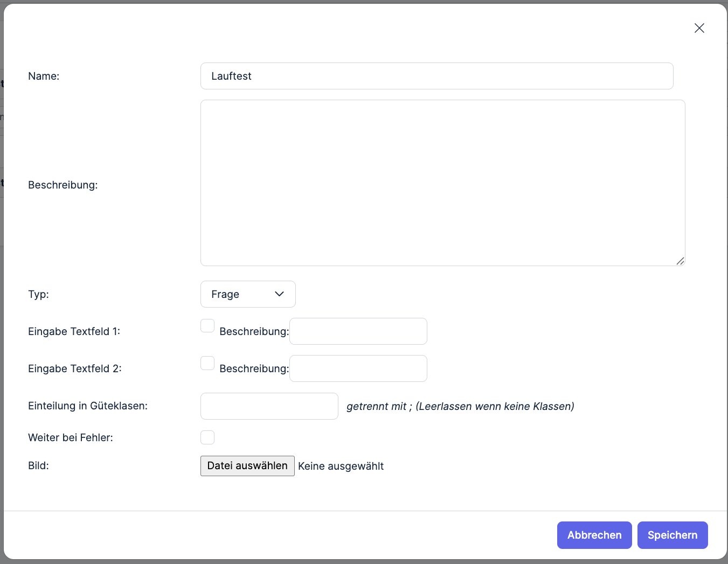Click the 'Bild:' label
This screenshot has height=564, width=728.
(x=38, y=465)
